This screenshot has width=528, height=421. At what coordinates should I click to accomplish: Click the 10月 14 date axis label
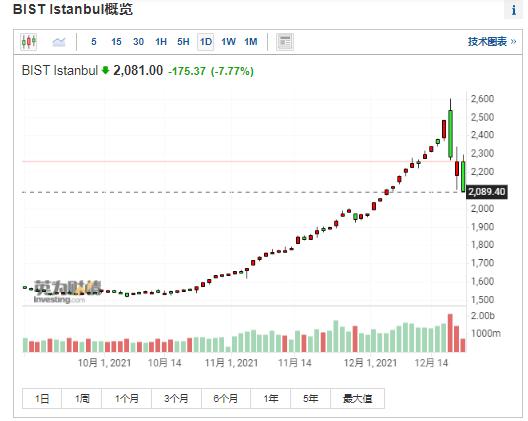pos(165,363)
